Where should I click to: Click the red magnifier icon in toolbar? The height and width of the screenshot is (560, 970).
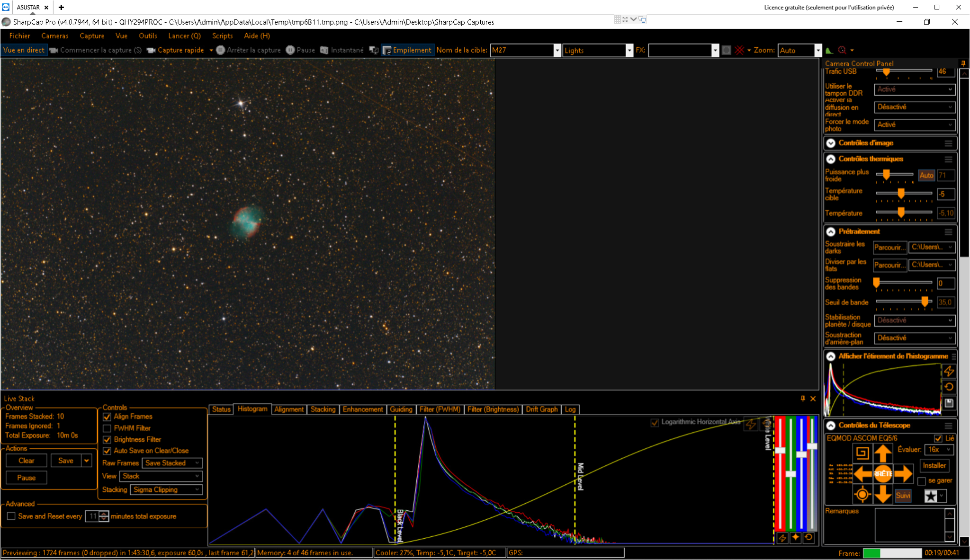842,50
